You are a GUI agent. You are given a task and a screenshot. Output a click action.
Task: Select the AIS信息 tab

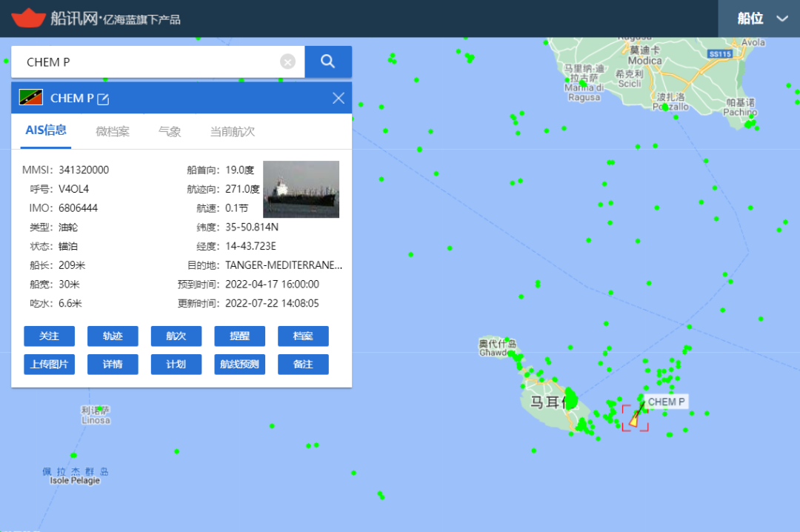[46, 130]
